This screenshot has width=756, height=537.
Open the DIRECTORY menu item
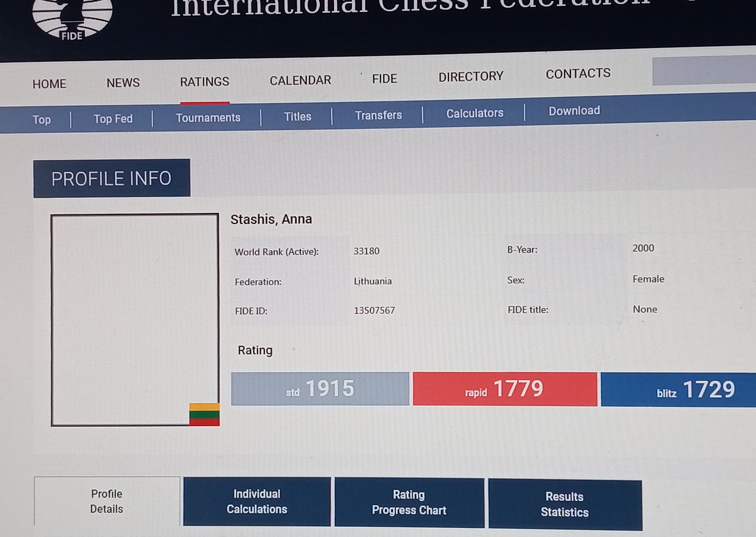[471, 77]
